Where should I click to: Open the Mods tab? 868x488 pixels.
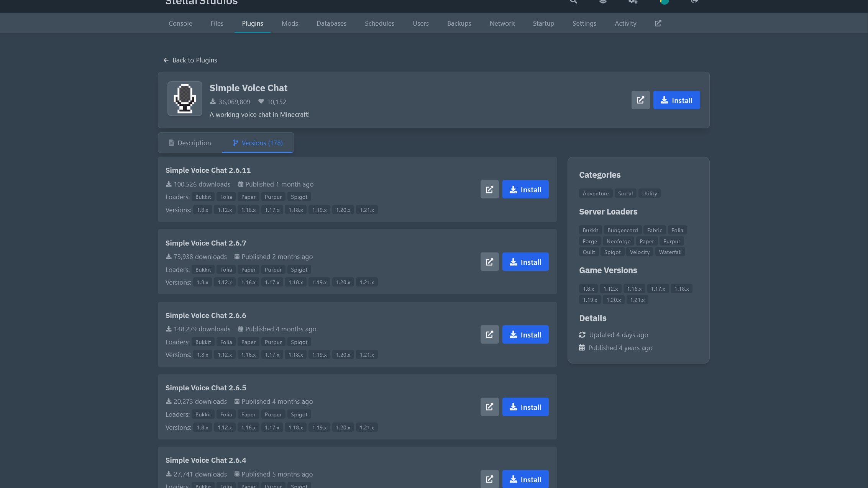[x=290, y=23]
